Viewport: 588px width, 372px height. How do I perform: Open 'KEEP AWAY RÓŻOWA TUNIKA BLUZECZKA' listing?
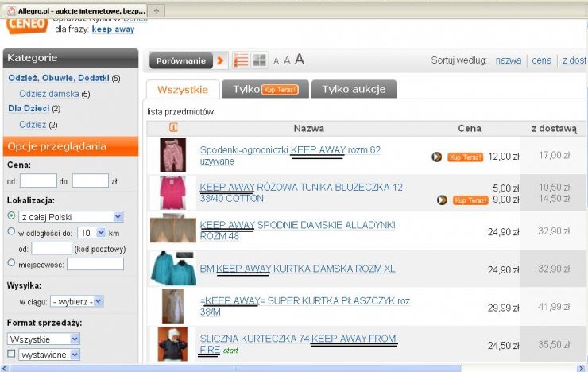click(301, 192)
